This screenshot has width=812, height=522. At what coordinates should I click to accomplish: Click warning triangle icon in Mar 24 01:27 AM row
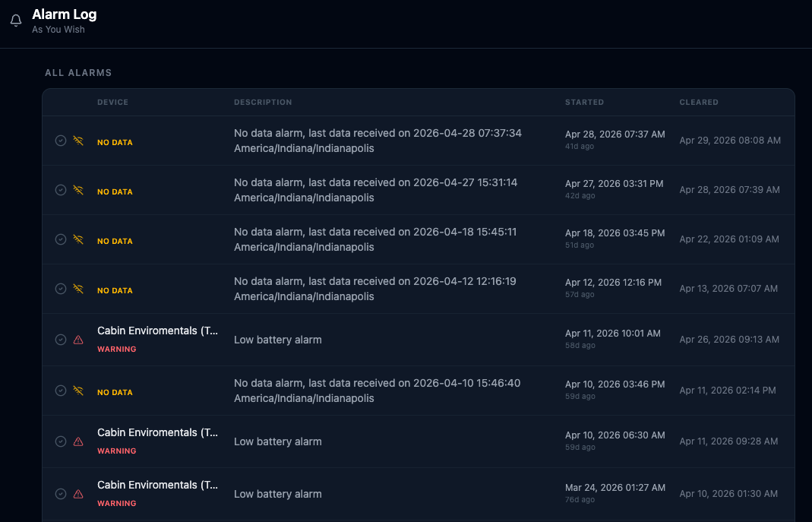point(78,494)
